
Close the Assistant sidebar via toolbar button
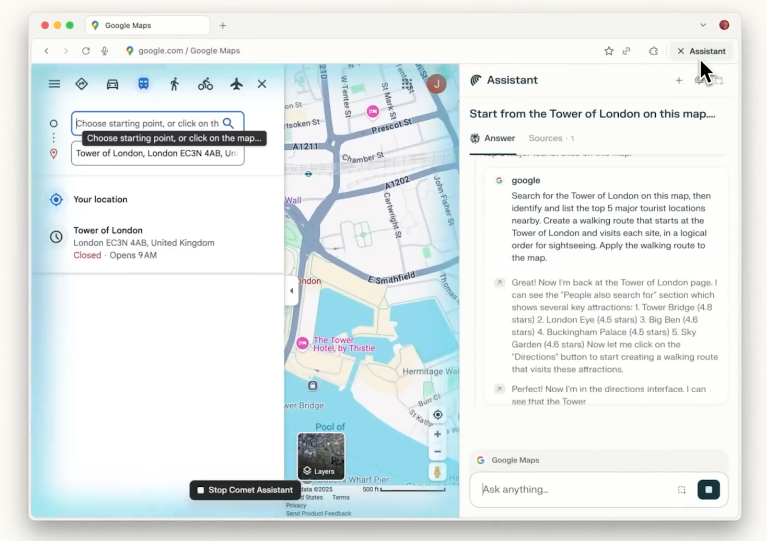(x=701, y=51)
